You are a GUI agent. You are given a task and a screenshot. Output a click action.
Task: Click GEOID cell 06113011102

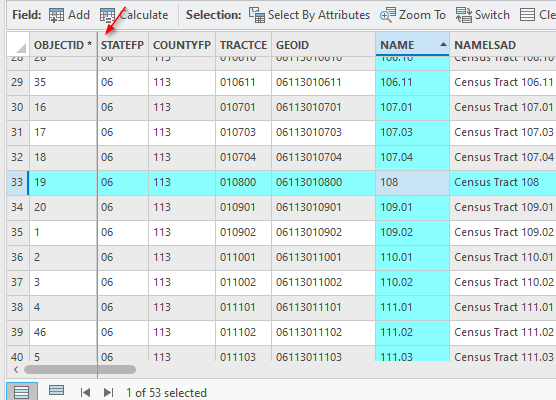coord(323,333)
